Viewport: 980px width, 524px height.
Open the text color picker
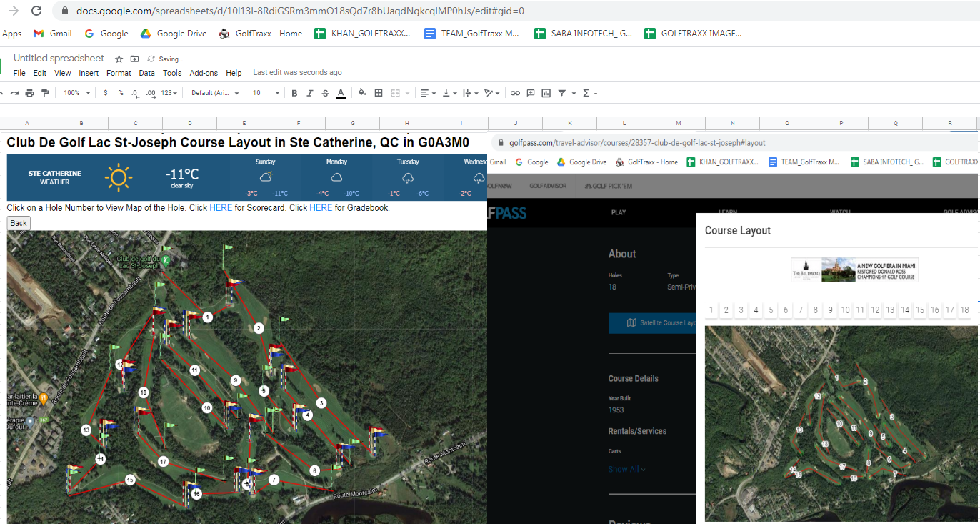pyautogui.click(x=341, y=93)
